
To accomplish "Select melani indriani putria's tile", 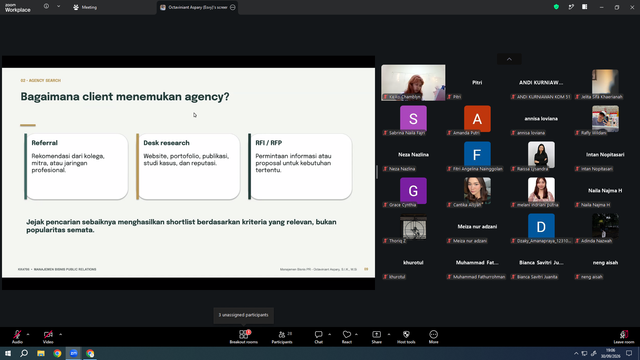I will pyautogui.click(x=541, y=191).
